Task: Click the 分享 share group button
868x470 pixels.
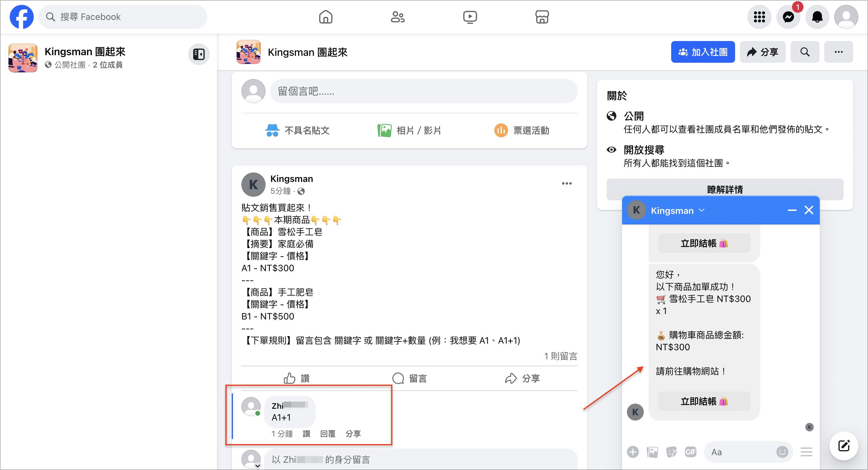Action: (763, 52)
